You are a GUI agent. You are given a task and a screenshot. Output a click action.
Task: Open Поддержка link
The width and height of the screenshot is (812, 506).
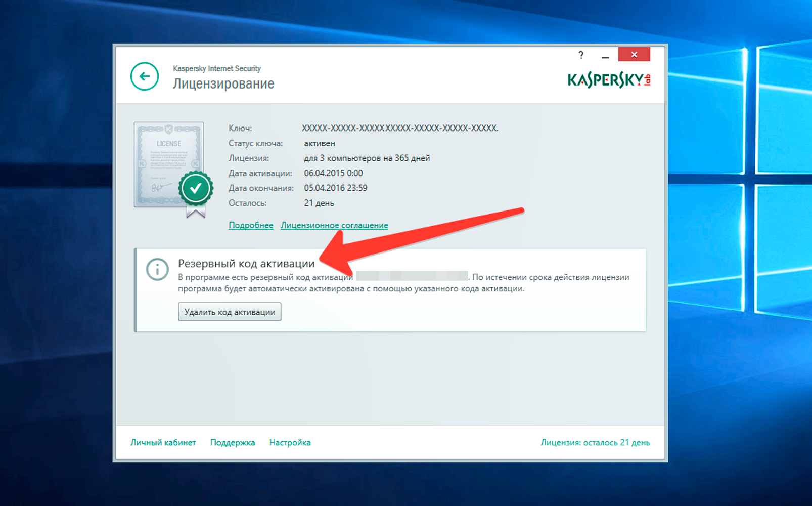pos(233,442)
